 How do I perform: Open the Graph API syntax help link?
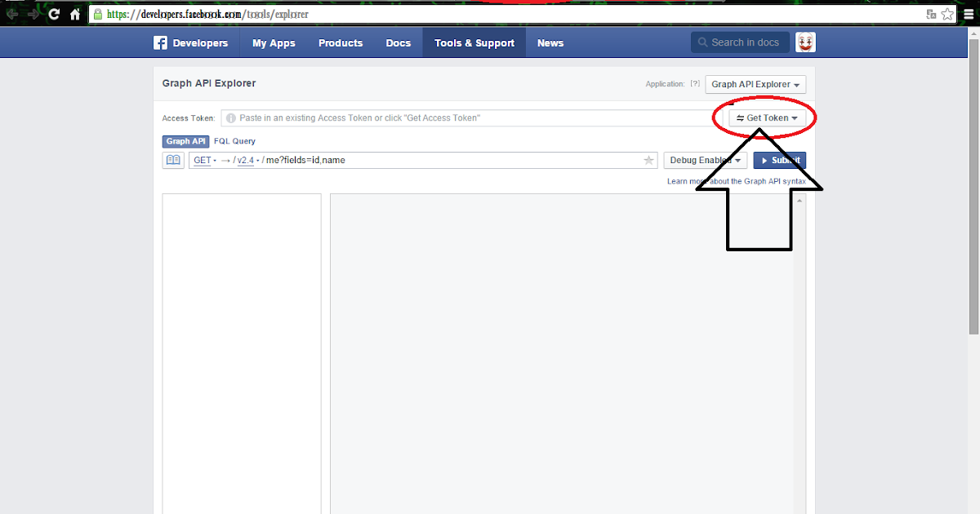pos(735,181)
